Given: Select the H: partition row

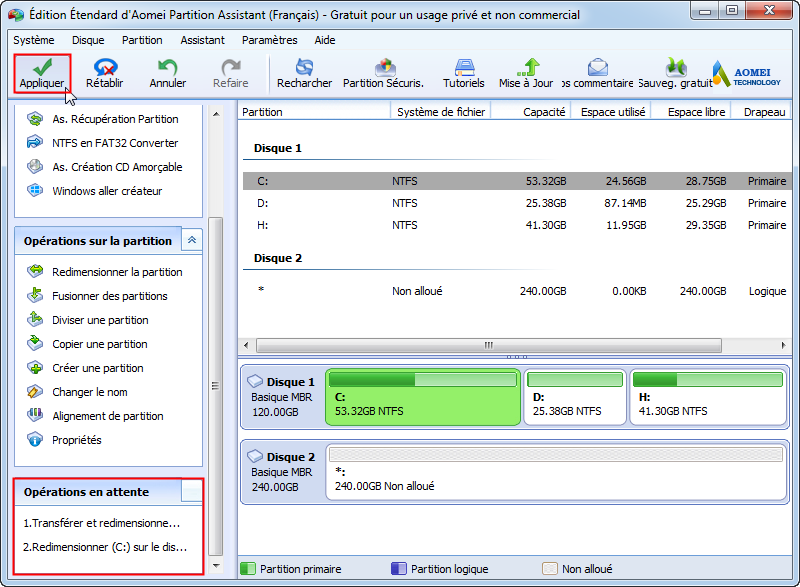Looking at the screenshot, I should (517, 225).
